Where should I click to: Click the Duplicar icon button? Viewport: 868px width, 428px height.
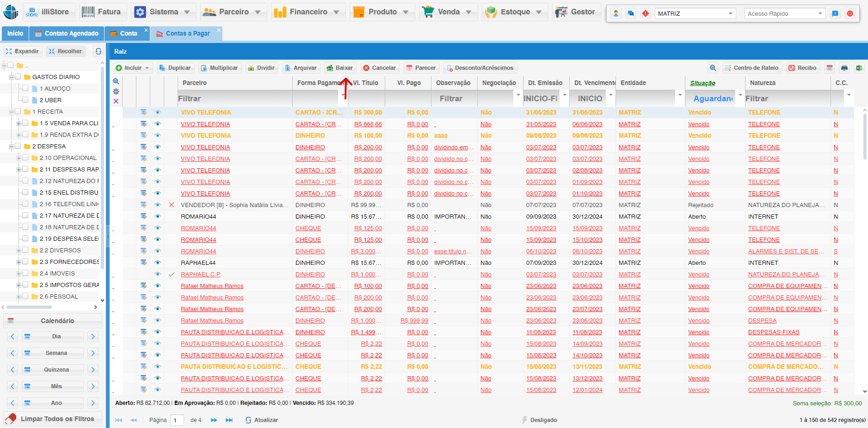(x=175, y=68)
